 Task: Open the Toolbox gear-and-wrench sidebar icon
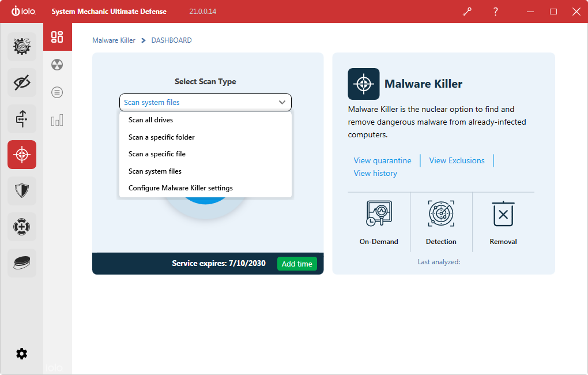[x=22, y=47]
